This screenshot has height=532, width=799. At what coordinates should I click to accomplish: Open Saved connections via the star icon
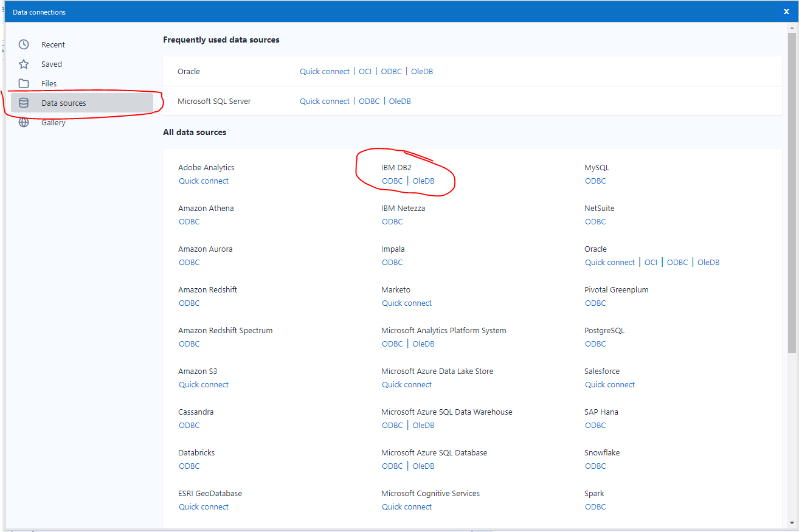[23, 64]
